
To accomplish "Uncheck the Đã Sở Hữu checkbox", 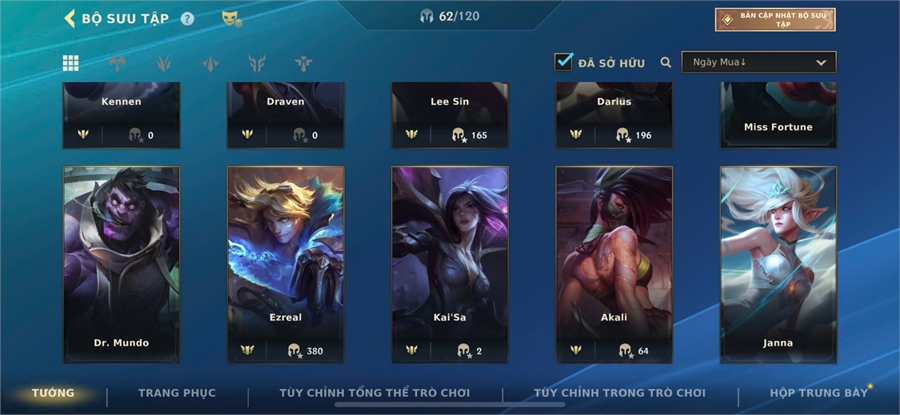I will [x=564, y=62].
